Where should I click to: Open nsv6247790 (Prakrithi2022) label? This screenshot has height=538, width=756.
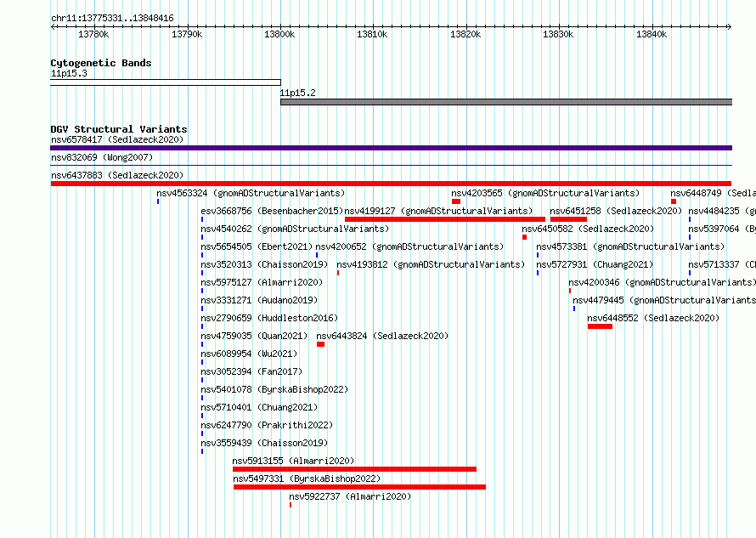pos(267,425)
